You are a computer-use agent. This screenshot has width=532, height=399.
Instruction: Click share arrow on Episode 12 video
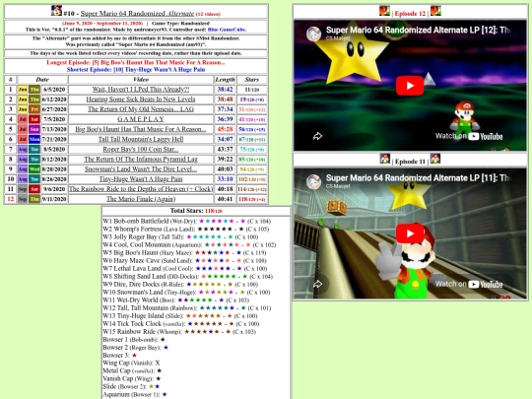coord(317,136)
